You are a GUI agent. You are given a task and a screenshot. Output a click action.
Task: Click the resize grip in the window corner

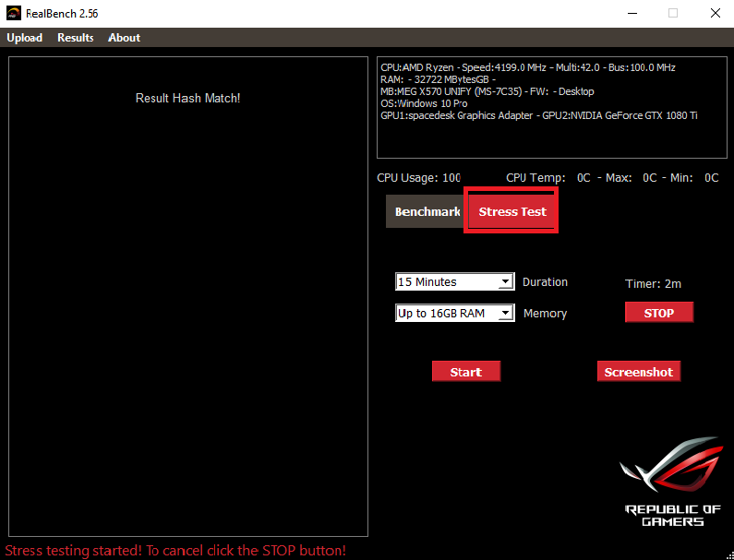[729, 555]
